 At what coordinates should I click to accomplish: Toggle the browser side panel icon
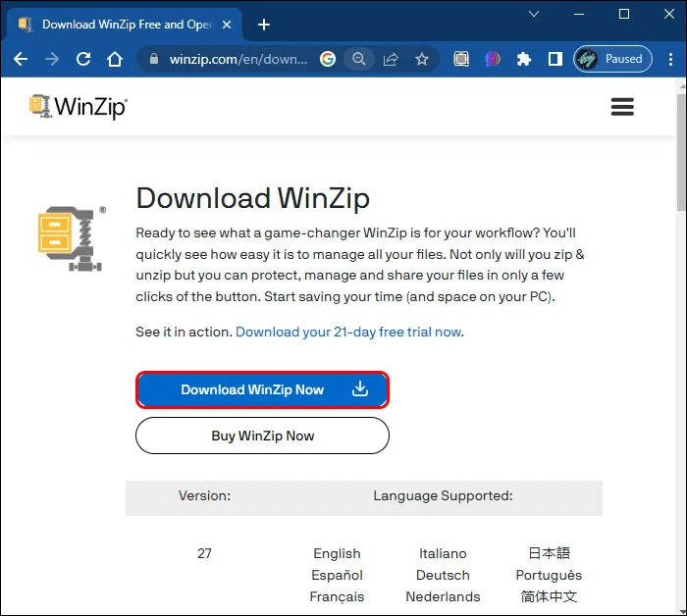pos(555,59)
